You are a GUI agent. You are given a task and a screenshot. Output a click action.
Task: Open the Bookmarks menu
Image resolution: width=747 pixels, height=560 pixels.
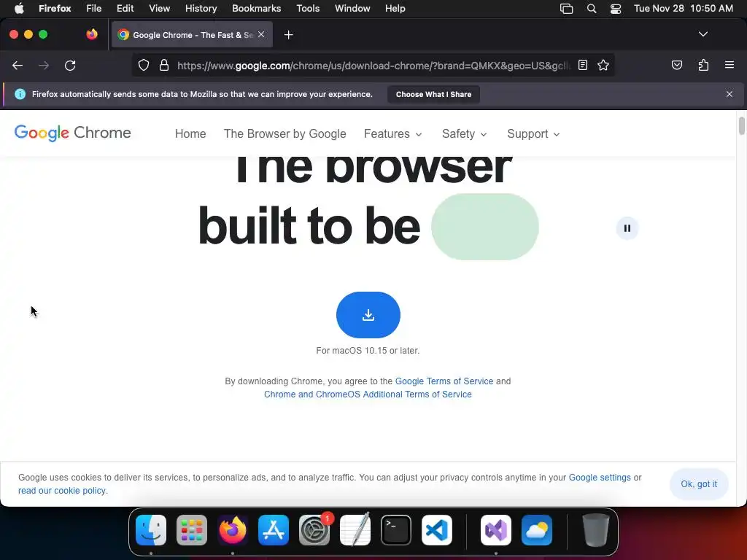pyautogui.click(x=256, y=8)
